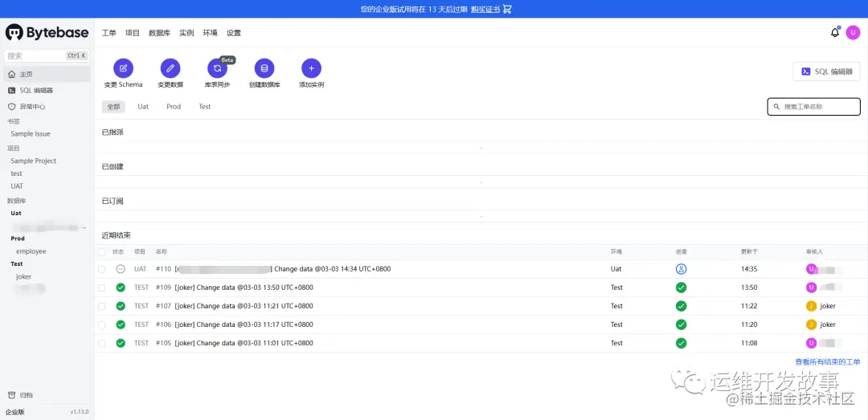Check the box for issue #107

(x=101, y=306)
